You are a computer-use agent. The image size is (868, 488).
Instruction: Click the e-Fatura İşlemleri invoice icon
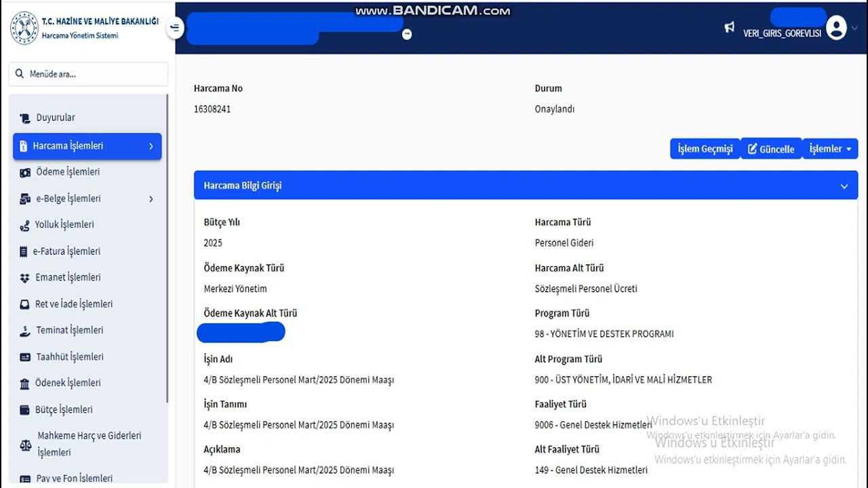[x=25, y=251]
